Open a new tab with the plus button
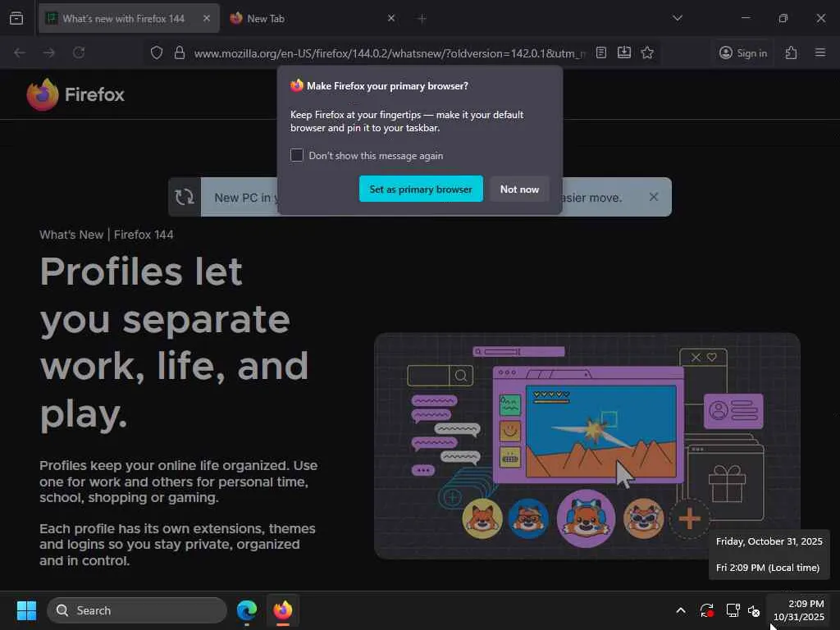840x630 pixels. (x=422, y=19)
